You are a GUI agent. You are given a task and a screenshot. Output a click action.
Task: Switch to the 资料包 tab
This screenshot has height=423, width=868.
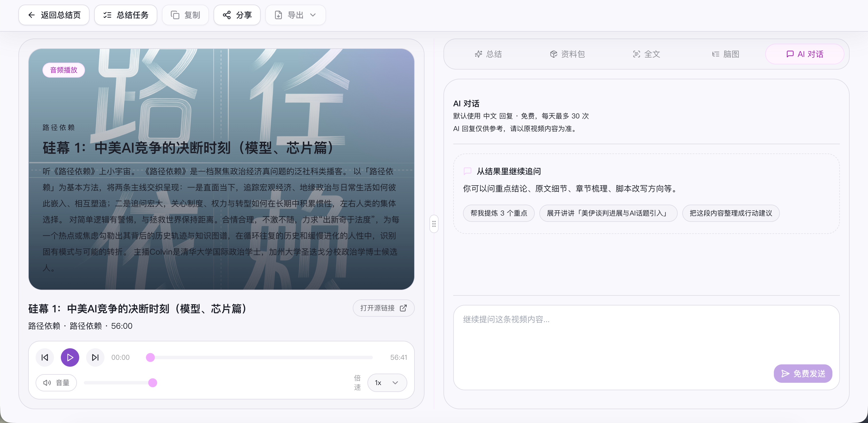tap(567, 54)
